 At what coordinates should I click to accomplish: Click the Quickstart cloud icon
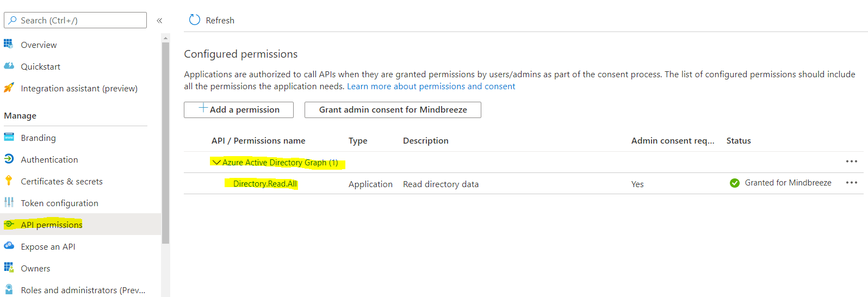pos(9,66)
